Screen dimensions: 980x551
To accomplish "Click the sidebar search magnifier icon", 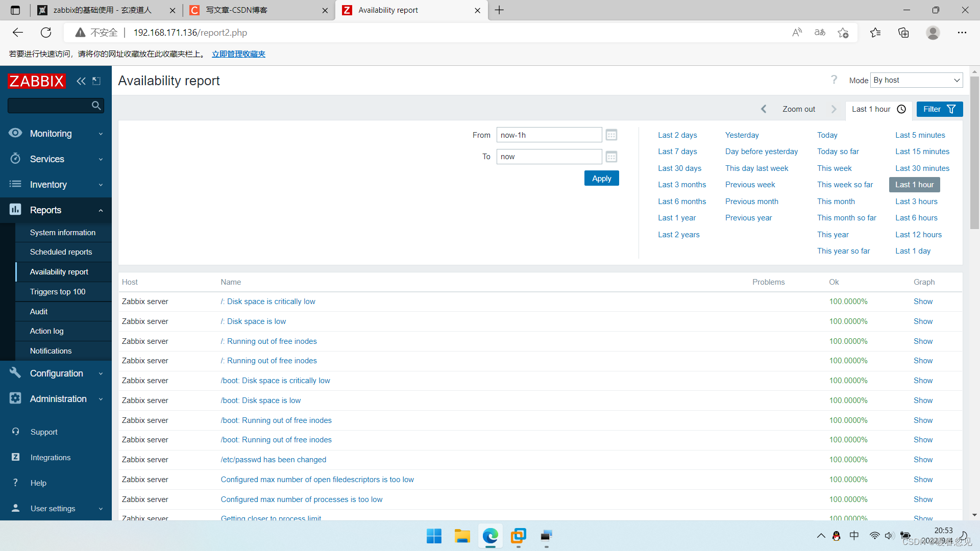I will coord(96,106).
